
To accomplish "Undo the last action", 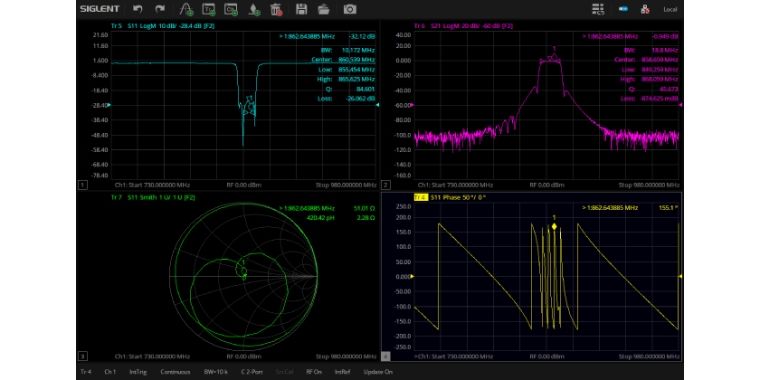I will tap(138, 9).
